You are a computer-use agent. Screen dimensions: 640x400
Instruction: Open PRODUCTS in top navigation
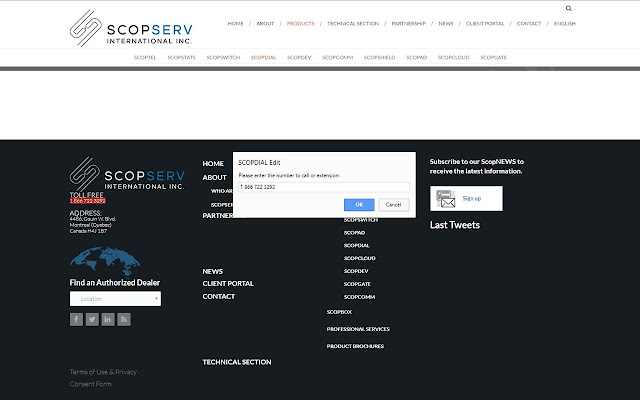coord(300,24)
